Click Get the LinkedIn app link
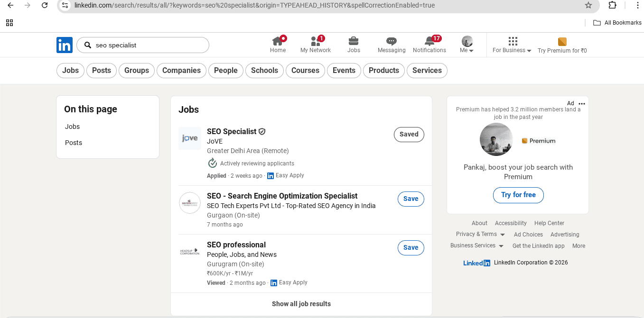The width and height of the screenshot is (644, 318). (539, 246)
